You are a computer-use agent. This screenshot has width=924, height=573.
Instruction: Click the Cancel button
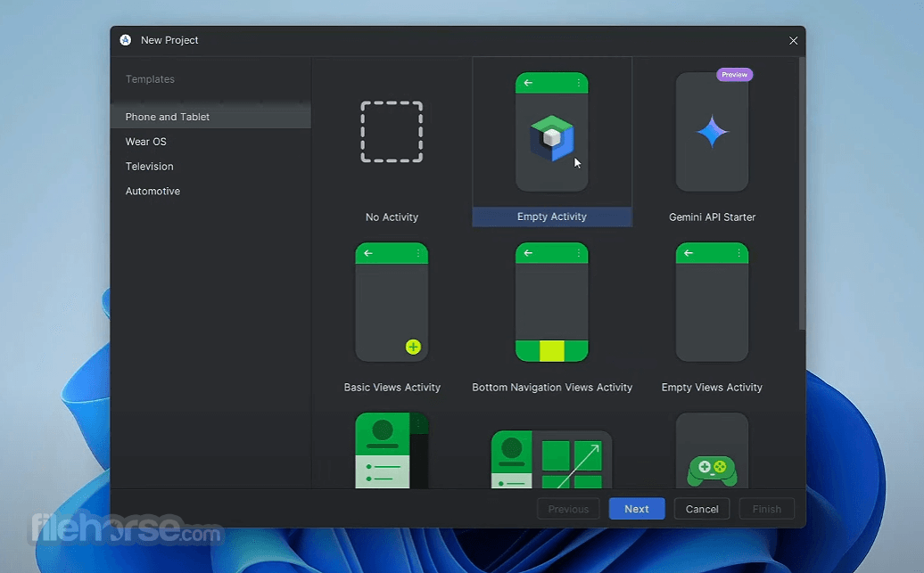pyautogui.click(x=702, y=509)
